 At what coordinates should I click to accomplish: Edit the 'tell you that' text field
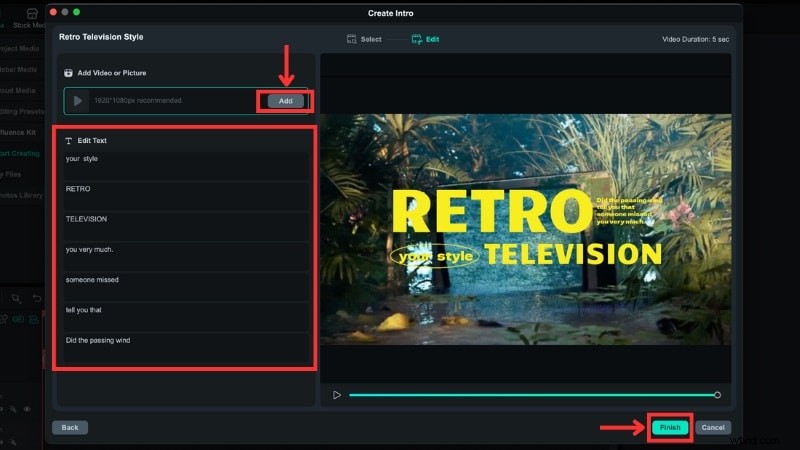tap(186, 317)
